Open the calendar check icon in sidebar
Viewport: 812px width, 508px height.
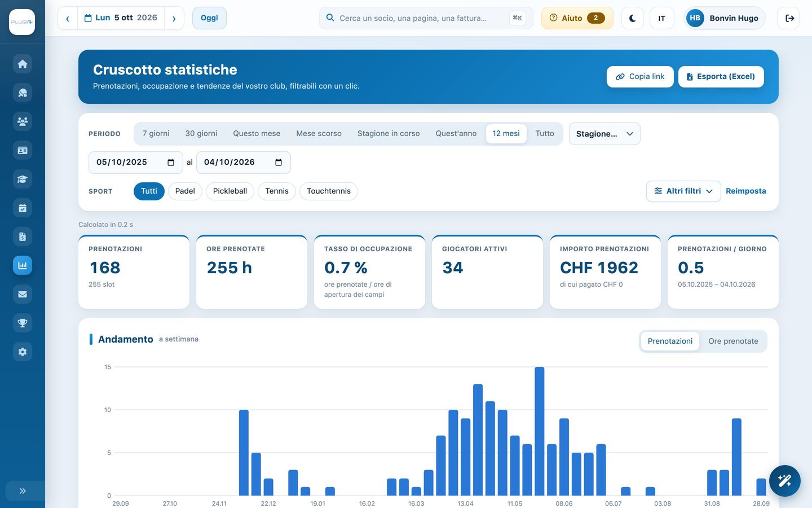click(23, 208)
